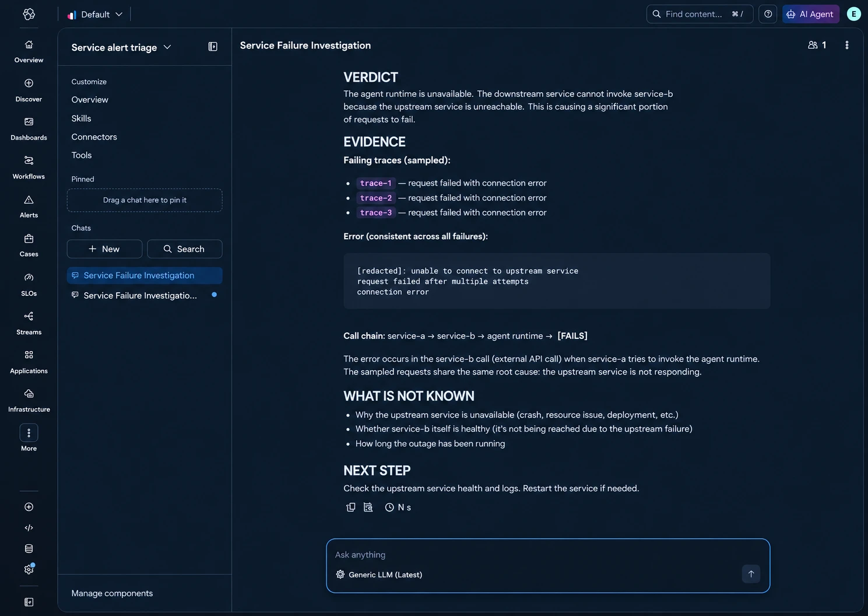868x616 pixels.
Task: Click the Elastic logo in the top-left corner
Action: pyautogui.click(x=29, y=14)
